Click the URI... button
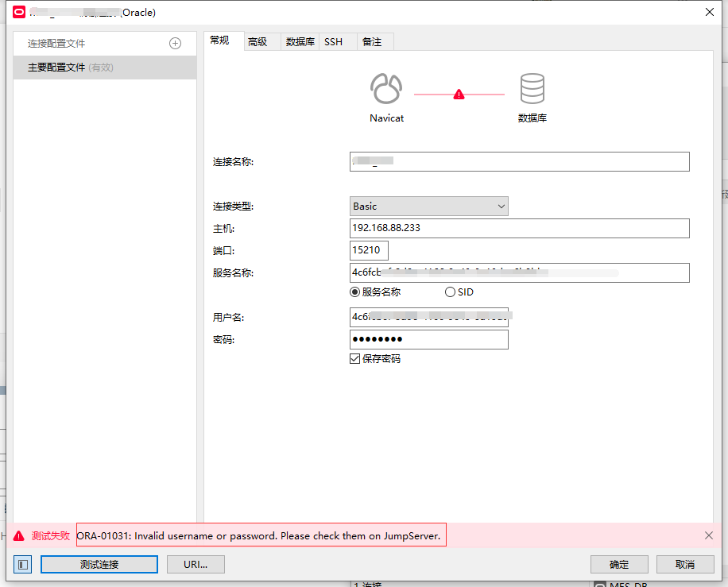This screenshot has height=587, width=728. 196,564
